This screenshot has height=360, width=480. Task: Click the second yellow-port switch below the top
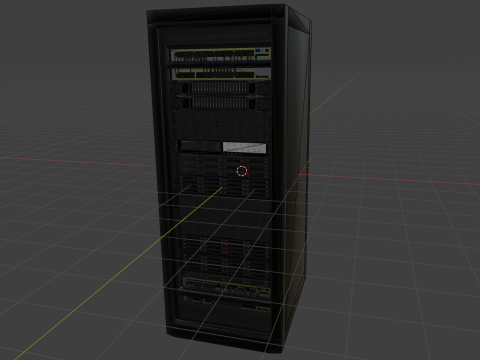[221, 73]
